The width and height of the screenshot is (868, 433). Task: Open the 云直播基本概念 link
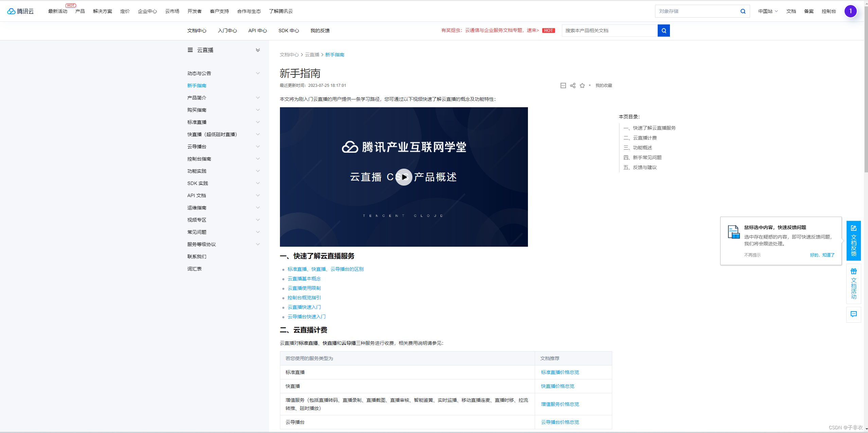tap(304, 279)
